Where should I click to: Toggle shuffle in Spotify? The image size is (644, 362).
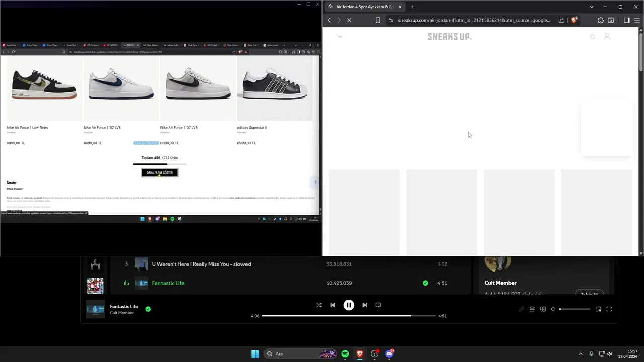[319, 305]
